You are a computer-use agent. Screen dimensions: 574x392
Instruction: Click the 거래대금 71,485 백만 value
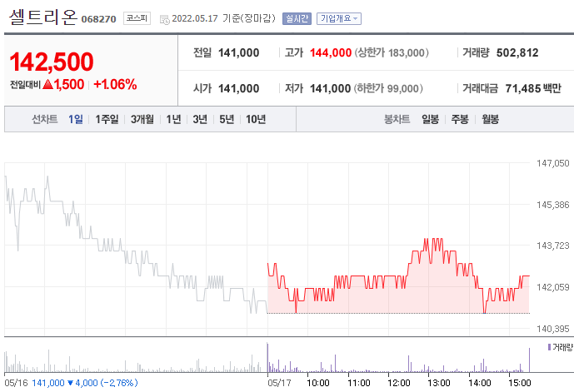coord(533,88)
